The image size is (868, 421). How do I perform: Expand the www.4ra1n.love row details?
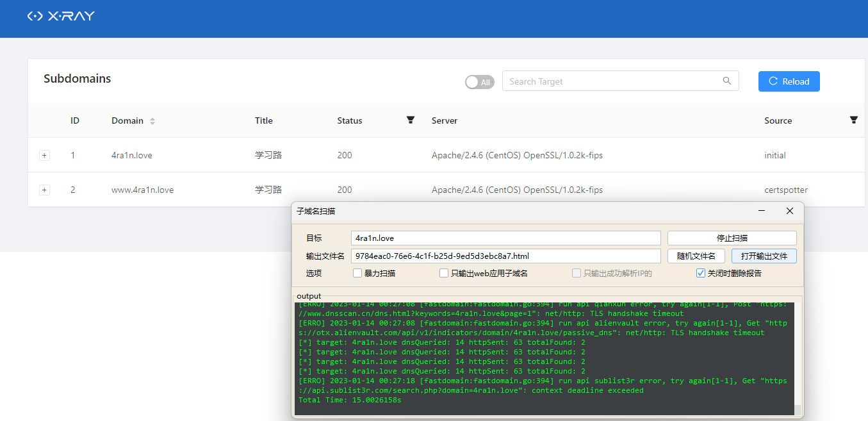(44, 190)
